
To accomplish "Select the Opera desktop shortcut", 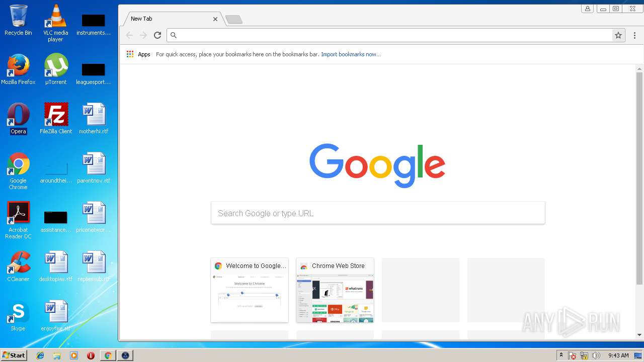I will (x=18, y=119).
